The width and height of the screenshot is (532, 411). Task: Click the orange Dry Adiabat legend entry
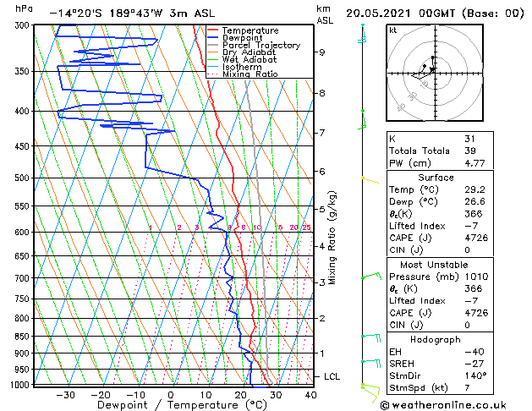241,52
